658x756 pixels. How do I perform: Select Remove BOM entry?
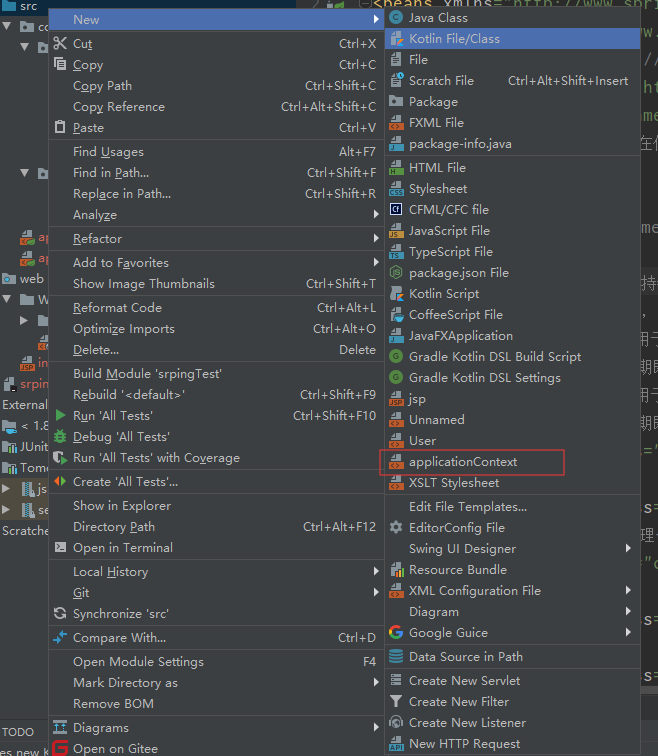(216, 704)
